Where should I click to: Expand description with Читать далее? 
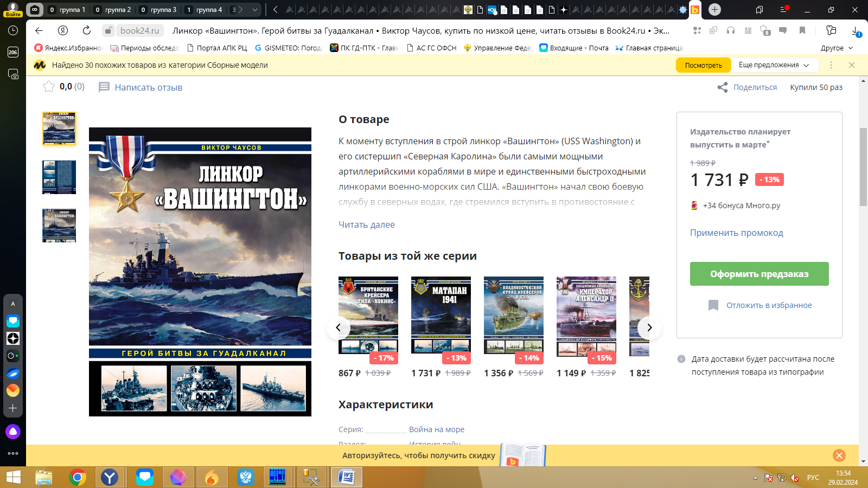[367, 224]
